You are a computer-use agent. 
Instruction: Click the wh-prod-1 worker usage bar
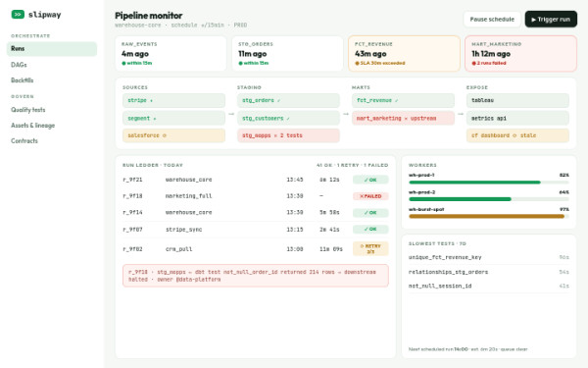click(489, 183)
